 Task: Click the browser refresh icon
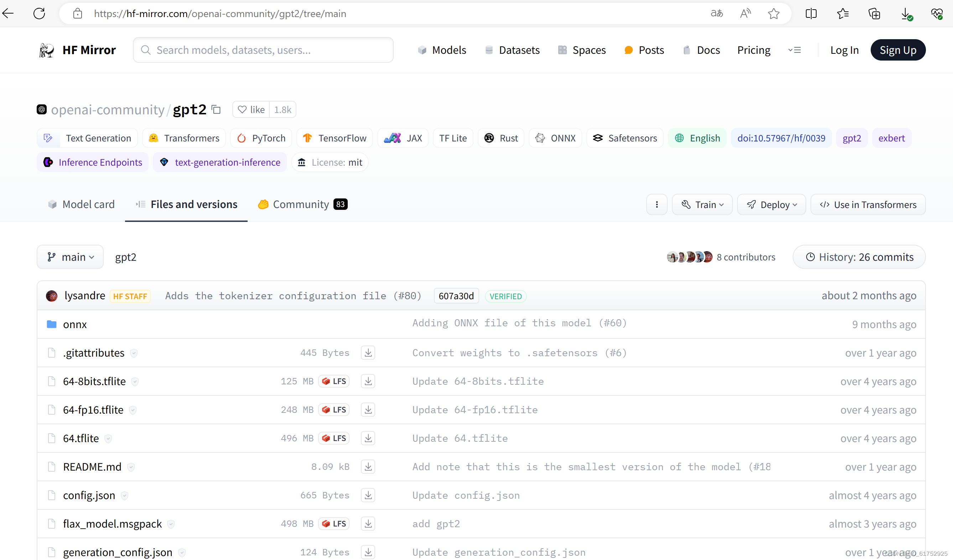coord(39,14)
